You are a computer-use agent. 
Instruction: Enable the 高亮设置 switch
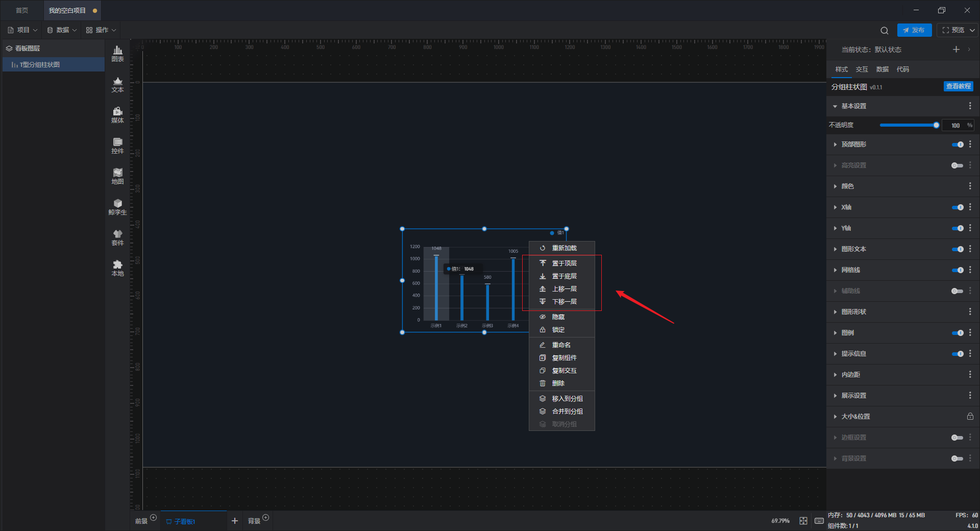pyautogui.click(x=958, y=165)
